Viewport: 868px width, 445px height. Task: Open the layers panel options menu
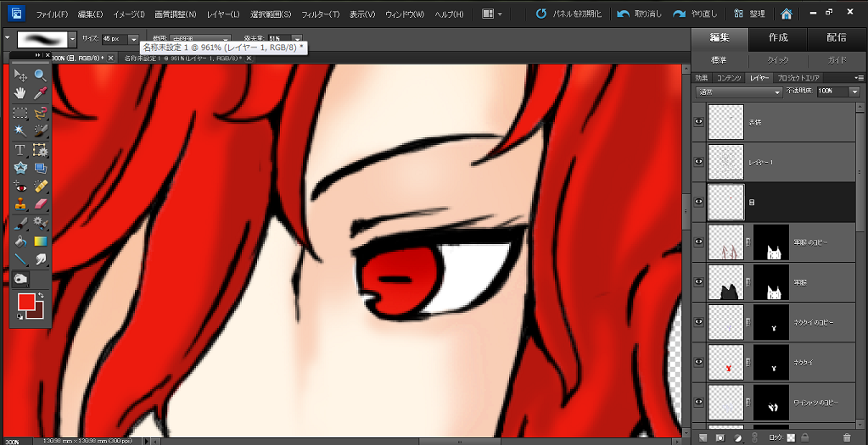pyautogui.click(x=860, y=77)
